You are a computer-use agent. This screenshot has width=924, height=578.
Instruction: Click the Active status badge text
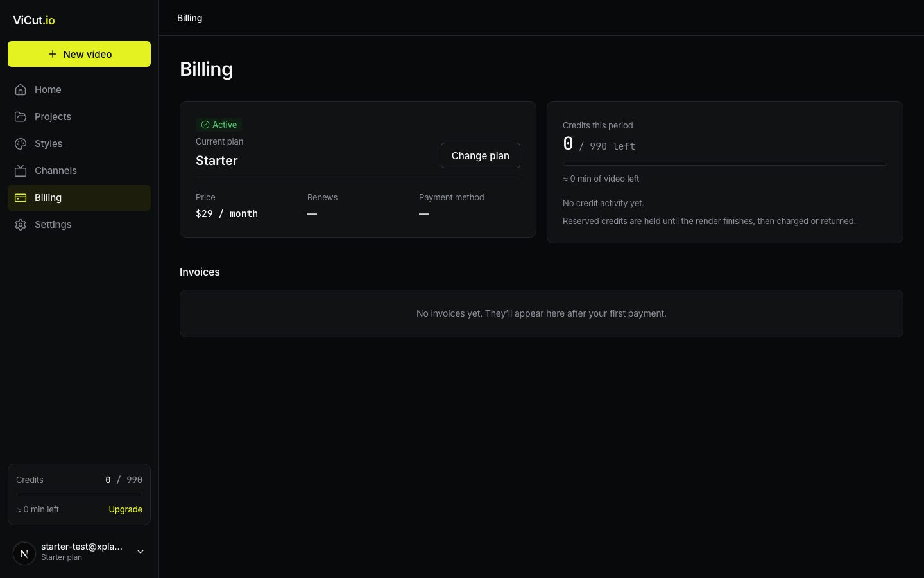click(x=225, y=125)
